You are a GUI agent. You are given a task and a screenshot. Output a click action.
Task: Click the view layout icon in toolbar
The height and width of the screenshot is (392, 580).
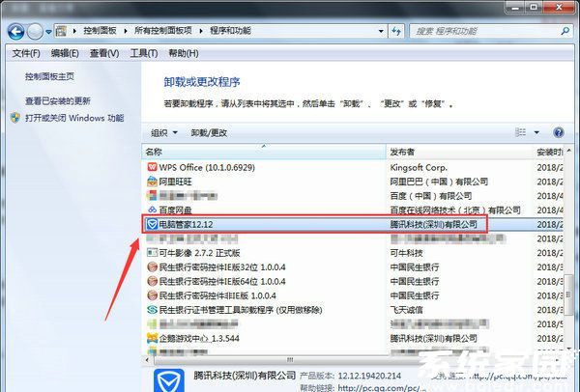520,132
